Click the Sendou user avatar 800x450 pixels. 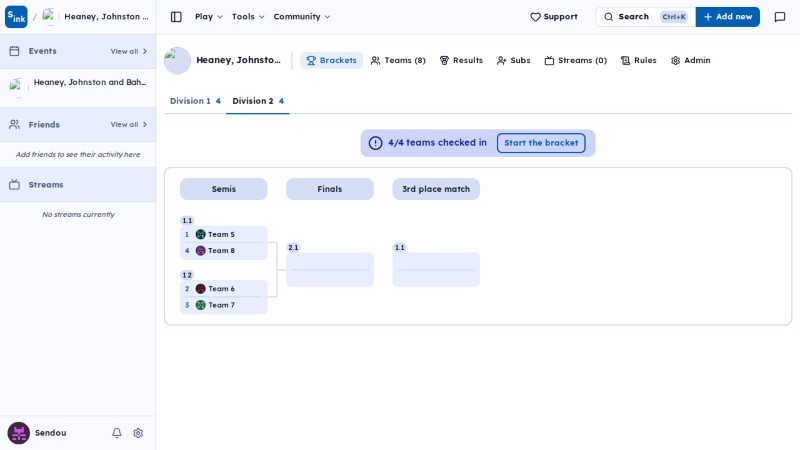click(18, 433)
